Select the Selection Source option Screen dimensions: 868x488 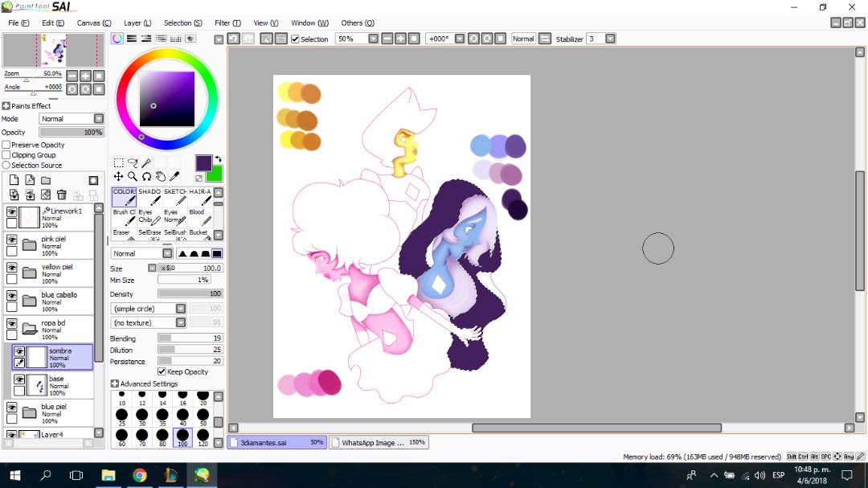6,165
